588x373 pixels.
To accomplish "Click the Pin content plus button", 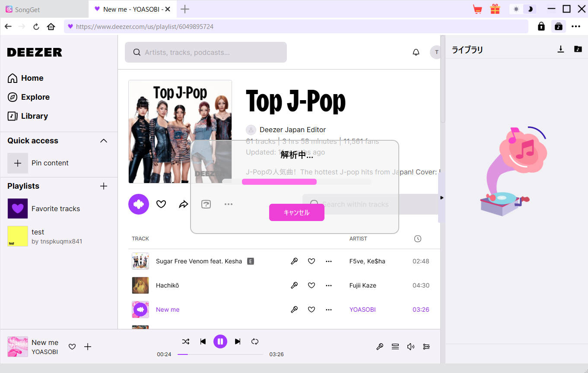I will (18, 163).
